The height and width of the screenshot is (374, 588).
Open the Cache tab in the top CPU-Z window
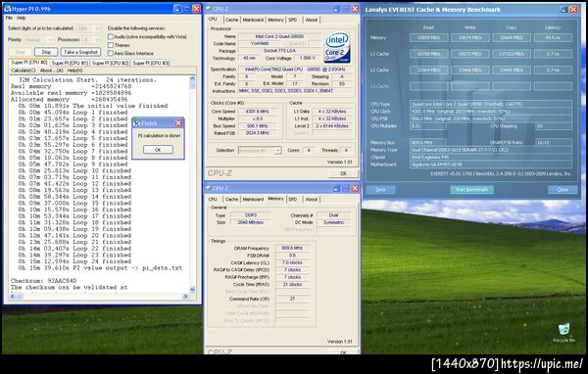point(231,20)
